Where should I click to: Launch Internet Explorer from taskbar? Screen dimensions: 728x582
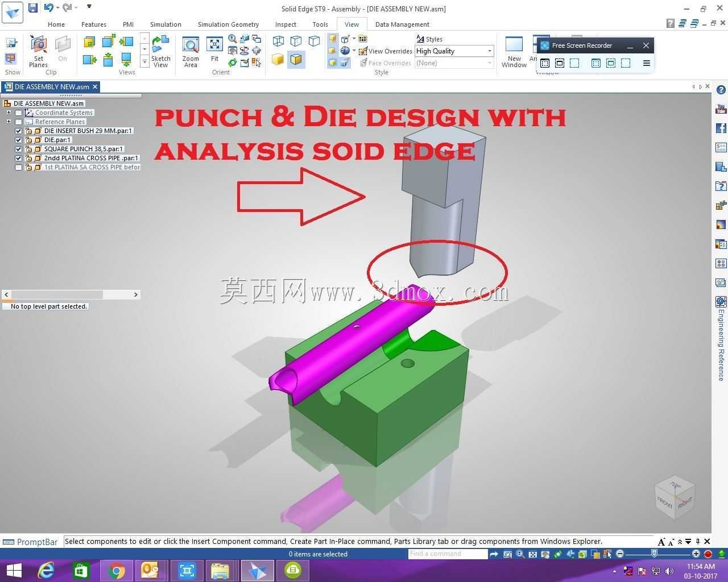point(46,570)
